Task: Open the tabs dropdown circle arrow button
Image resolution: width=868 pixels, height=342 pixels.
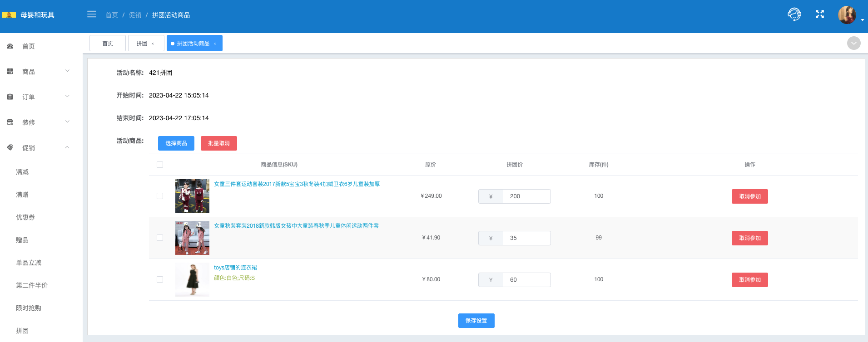Action: [854, 43]
